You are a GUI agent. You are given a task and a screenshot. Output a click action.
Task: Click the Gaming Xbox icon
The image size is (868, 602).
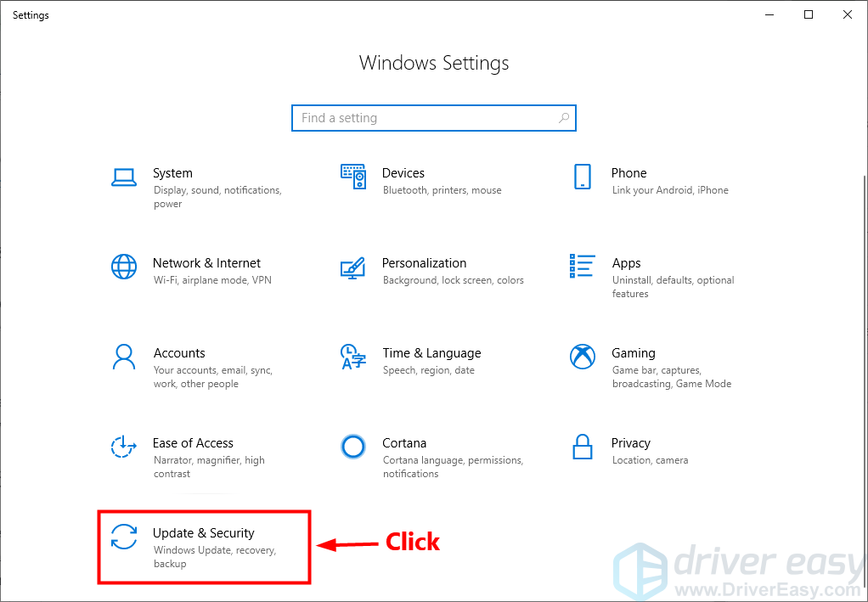point(583,357)
